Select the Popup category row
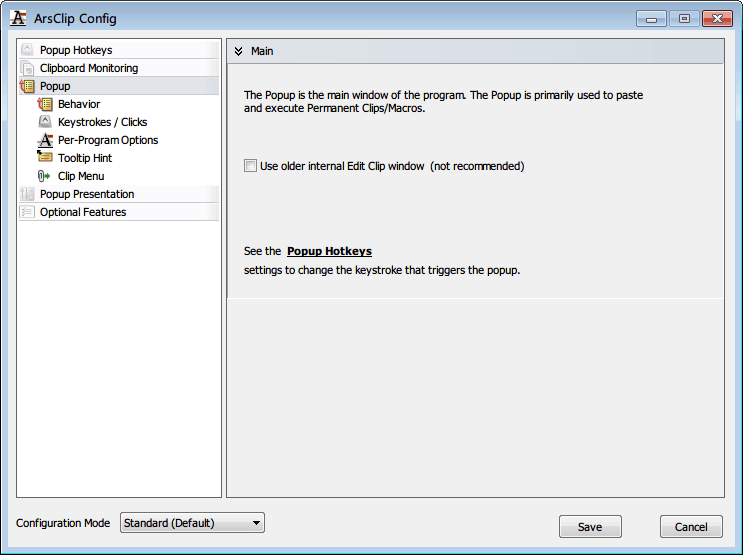Viewport: 743px width, 555px height. [x=119, y=86]
